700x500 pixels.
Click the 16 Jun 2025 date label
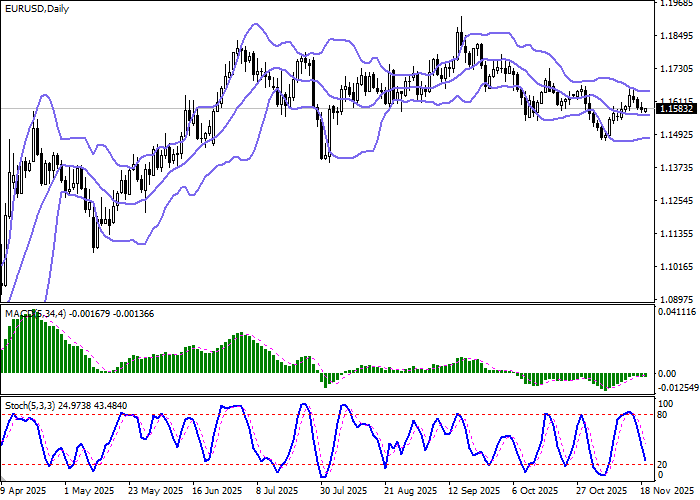(215, 492)
